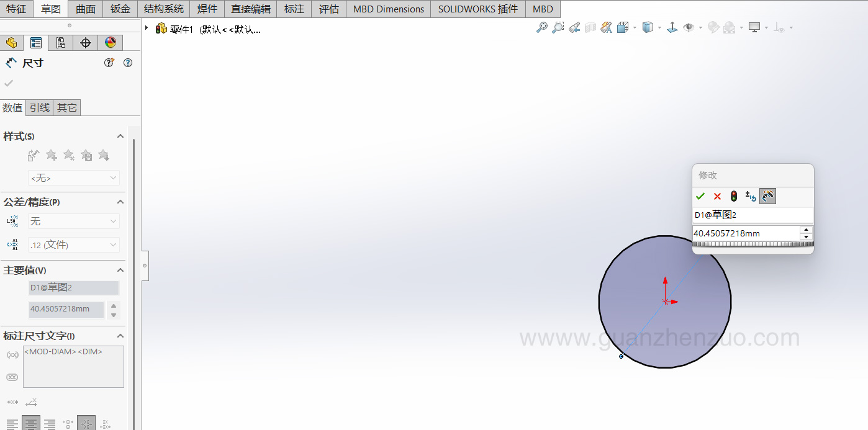Image resolution: width=868 pixels, height=430 pixels.
Task: Click the 40.45057218mm field in 修改 dialog
Action: pyautogui.click(x=746, y=233)
